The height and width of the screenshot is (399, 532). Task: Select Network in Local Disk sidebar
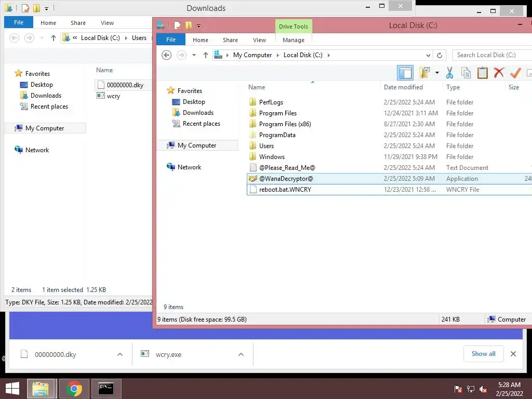pyautogui.click(x=189, y=167)
